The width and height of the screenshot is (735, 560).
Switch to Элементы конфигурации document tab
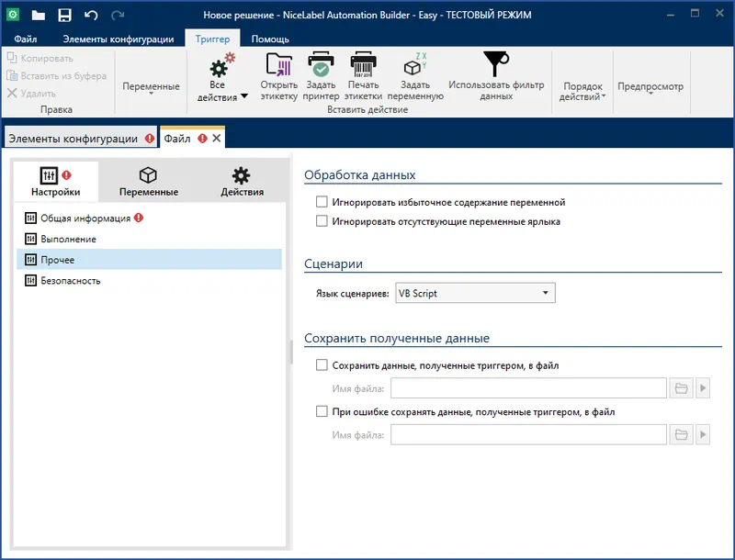[80, 138]
